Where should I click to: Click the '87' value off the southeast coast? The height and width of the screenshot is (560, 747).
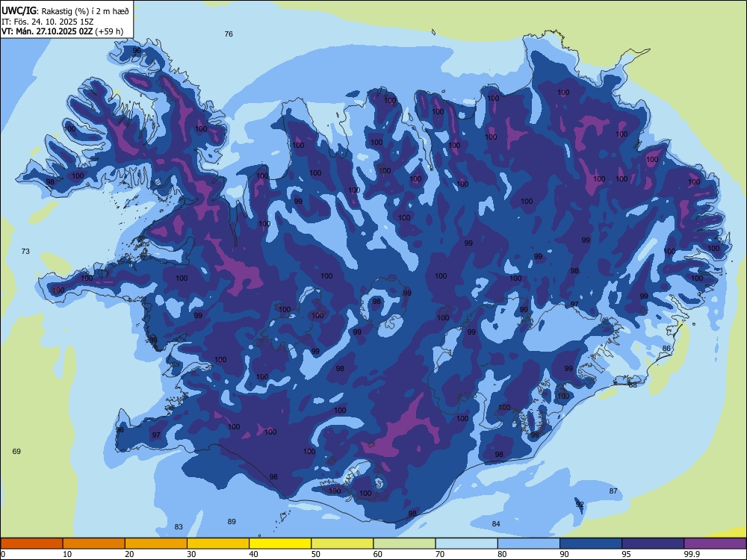[x=613, y=491]
